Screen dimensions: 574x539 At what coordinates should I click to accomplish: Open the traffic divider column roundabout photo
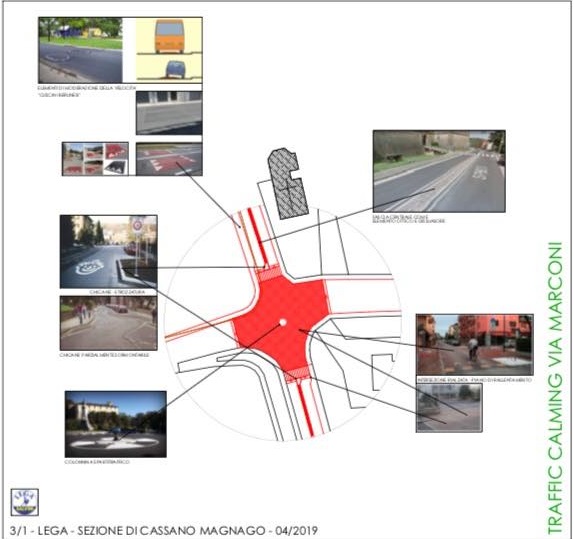tap(116, 424)
